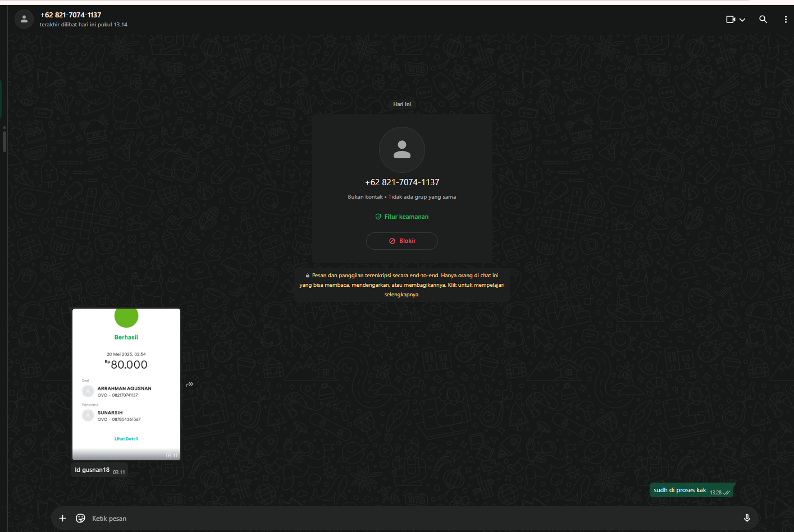This screenshot has width=794, height=532.
Task: Click phone number title in header
Action: click(x=71, y=15)
